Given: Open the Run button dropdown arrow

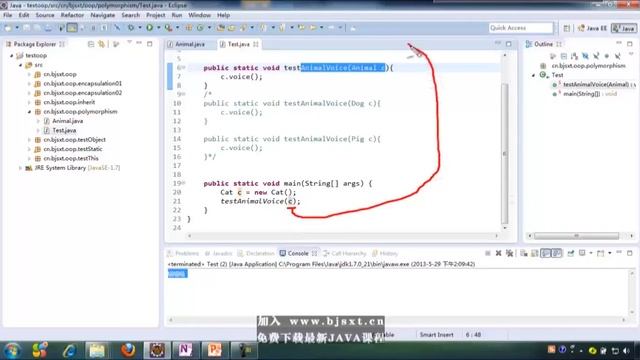Looking at the screenshot, I should coord(158,28).
